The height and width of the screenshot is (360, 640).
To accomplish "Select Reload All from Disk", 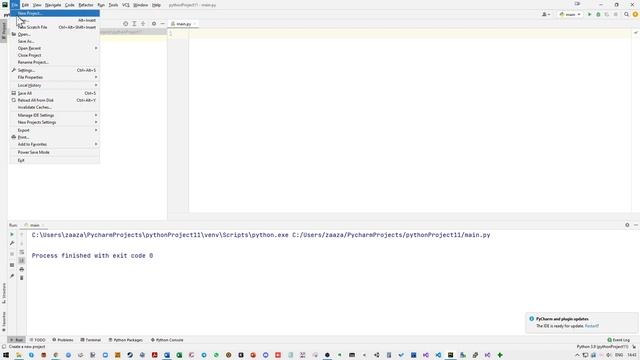I will (x=55, y=100).
